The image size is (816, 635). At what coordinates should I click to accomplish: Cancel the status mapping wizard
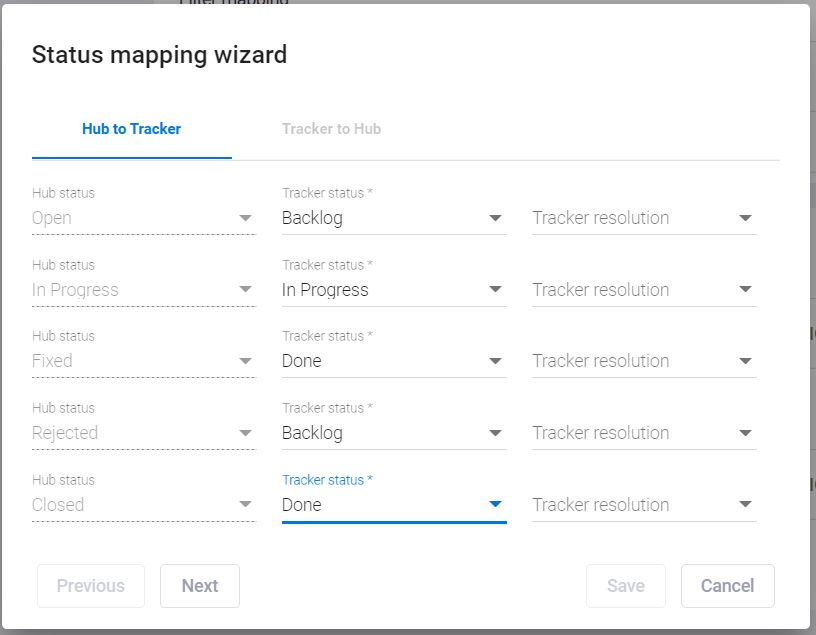pyautogui.click(x=728, y=586)
